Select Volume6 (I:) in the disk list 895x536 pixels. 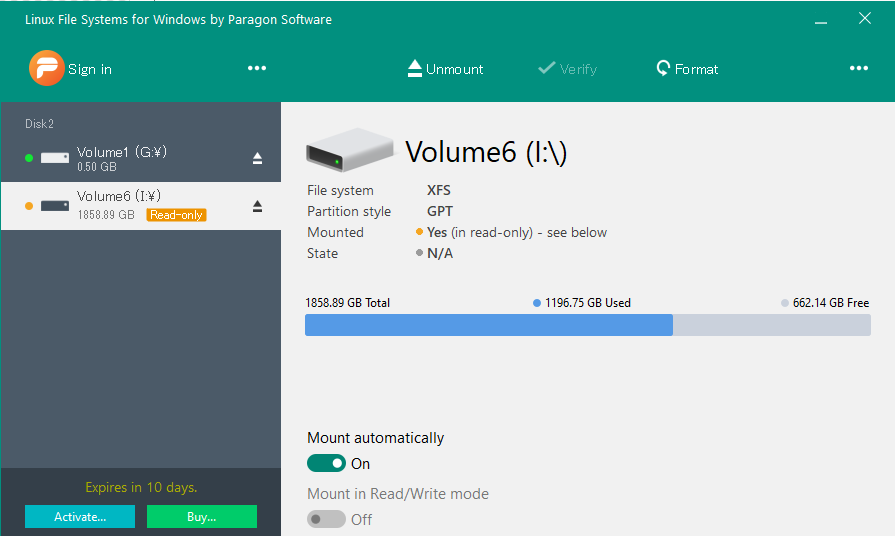[141, 206]
